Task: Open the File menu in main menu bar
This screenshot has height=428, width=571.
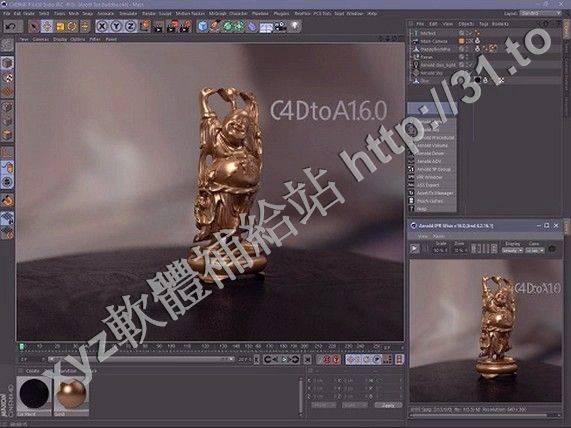Action: click(x=6, y=13)
